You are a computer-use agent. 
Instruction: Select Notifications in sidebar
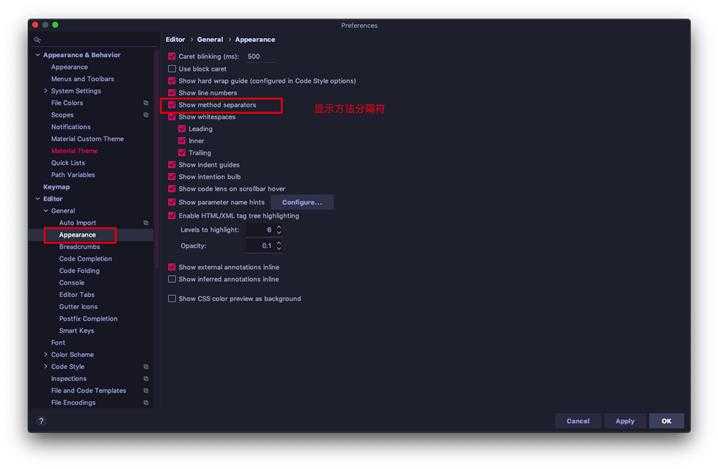pyautogui.click(x=71, y=127)
